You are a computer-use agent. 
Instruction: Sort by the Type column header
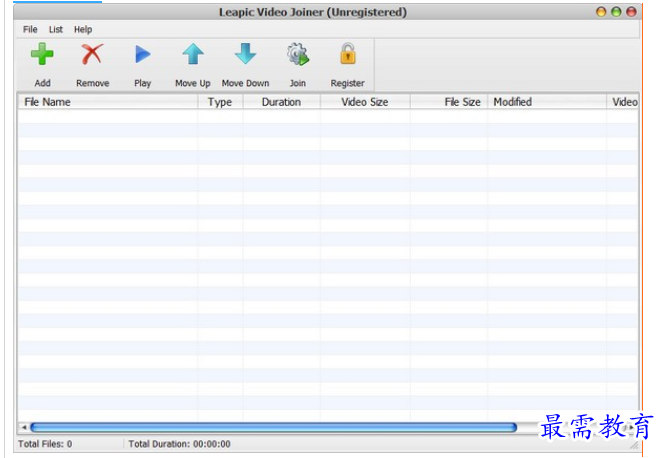pyautogui.click(x=220, y=102)
